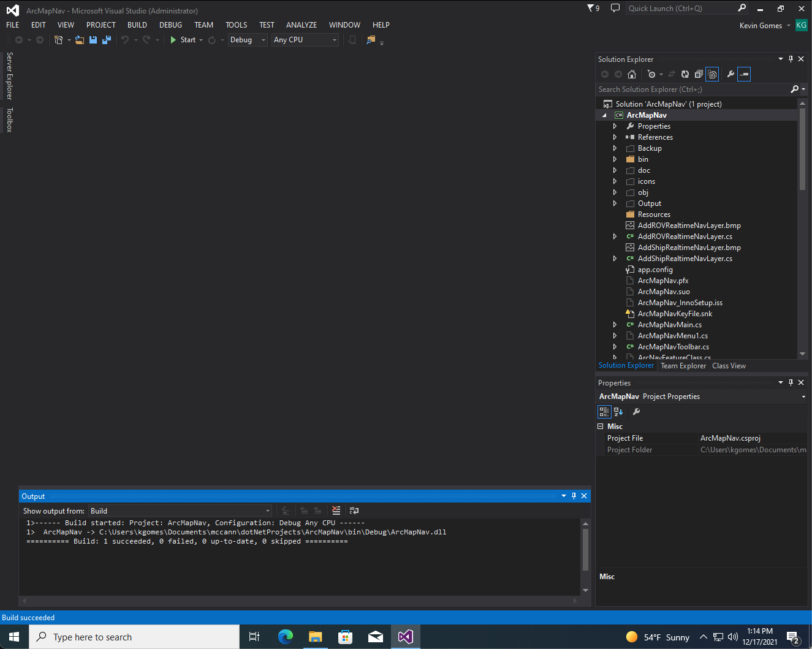The height and width of the screenshot is (649, 812).
Task: Click the wrench Properties icon in Solution Explorer
Action: 730,74
